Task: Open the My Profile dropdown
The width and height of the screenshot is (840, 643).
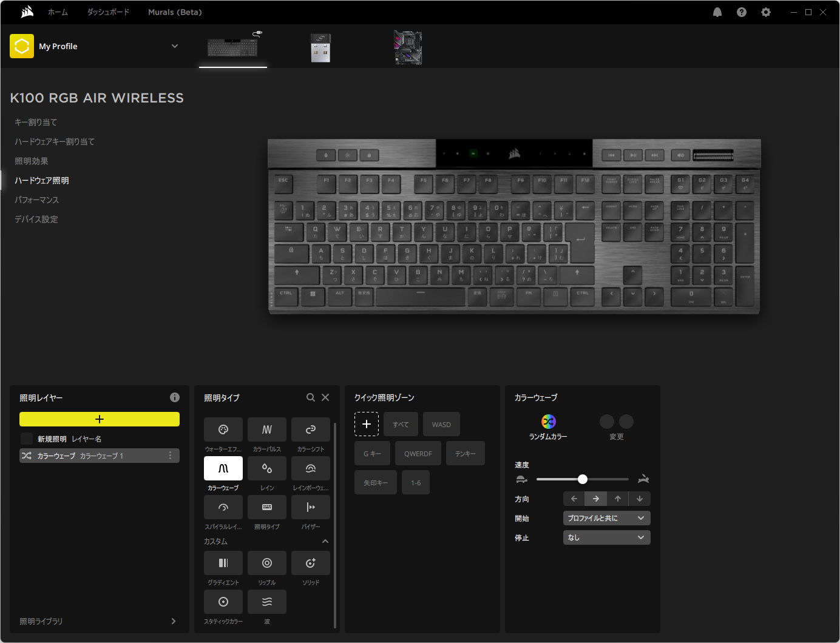Action: (175, 46)
